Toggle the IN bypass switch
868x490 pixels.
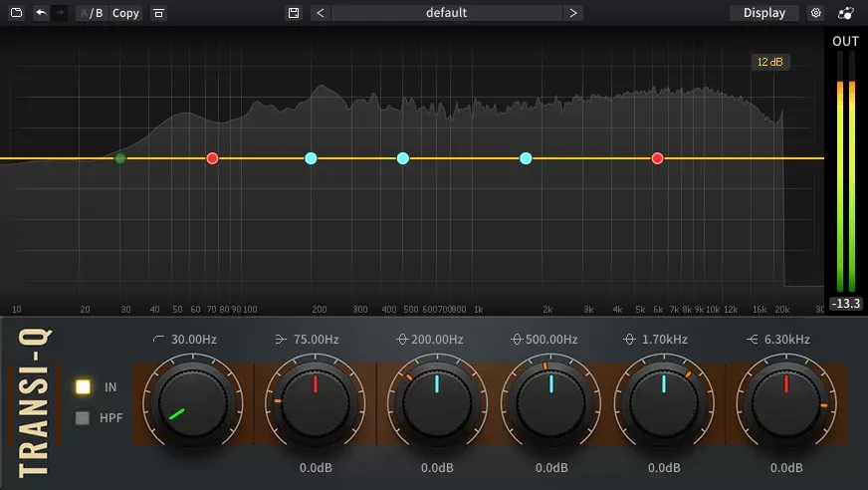[83, 386]
